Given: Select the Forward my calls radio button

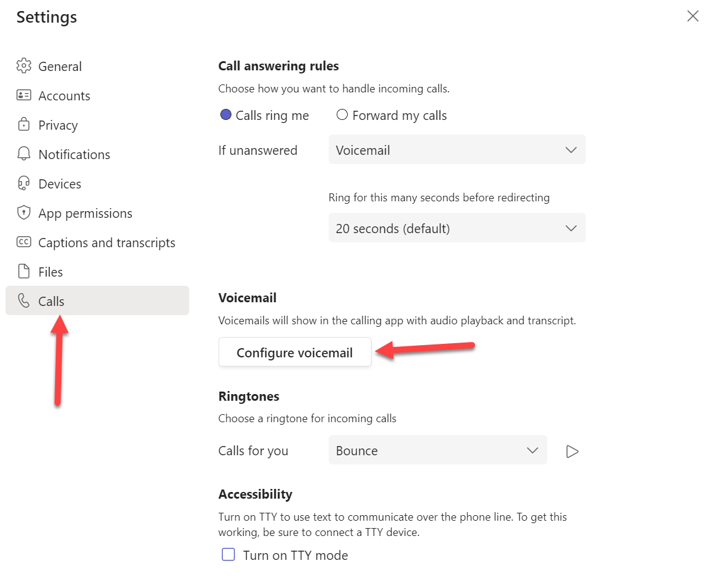Looking at the screenshot, I should pos(342,115).
